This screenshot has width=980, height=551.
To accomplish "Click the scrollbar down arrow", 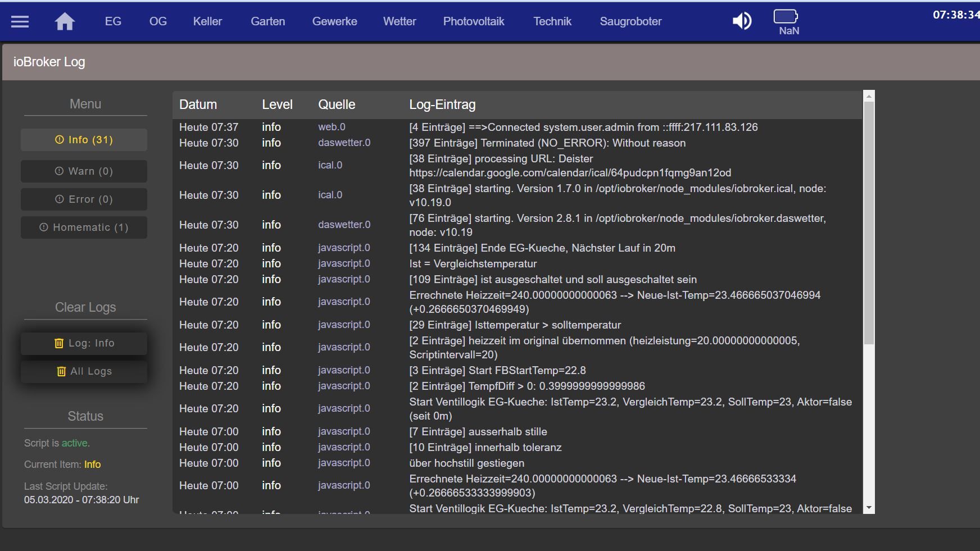I will pos(869,508).
